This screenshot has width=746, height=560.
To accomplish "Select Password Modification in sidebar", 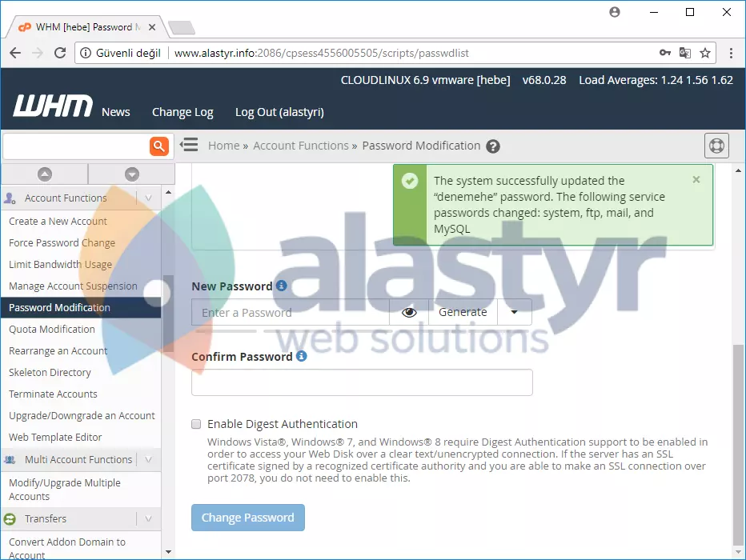I will point(82,307).
